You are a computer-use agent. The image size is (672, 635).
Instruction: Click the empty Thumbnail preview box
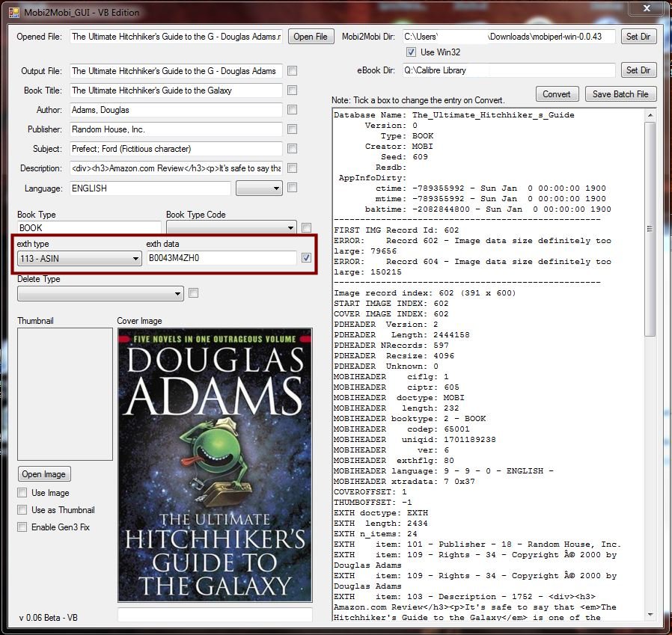tap(64, 394)
